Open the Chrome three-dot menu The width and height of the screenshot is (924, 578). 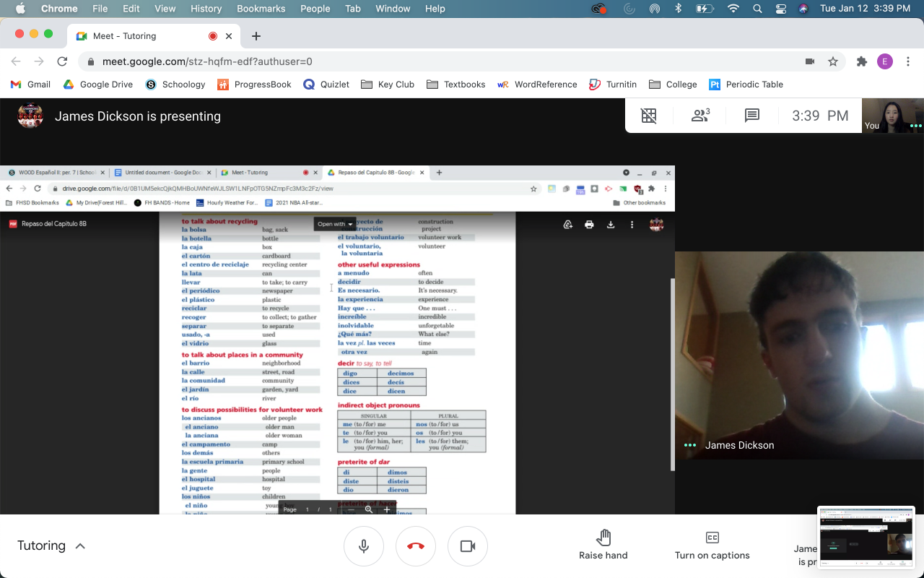[x=908, y=61]
